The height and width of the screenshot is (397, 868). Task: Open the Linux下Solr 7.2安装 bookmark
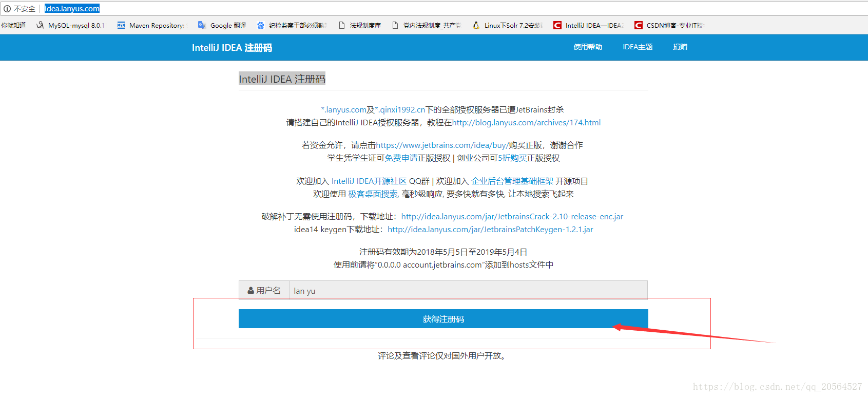click(507, 25)
